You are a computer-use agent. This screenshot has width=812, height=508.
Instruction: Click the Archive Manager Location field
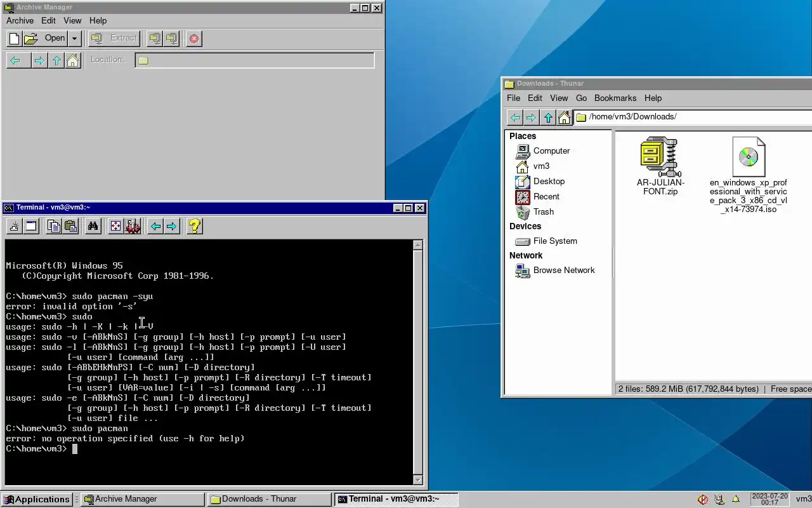[x=254, y=60]
